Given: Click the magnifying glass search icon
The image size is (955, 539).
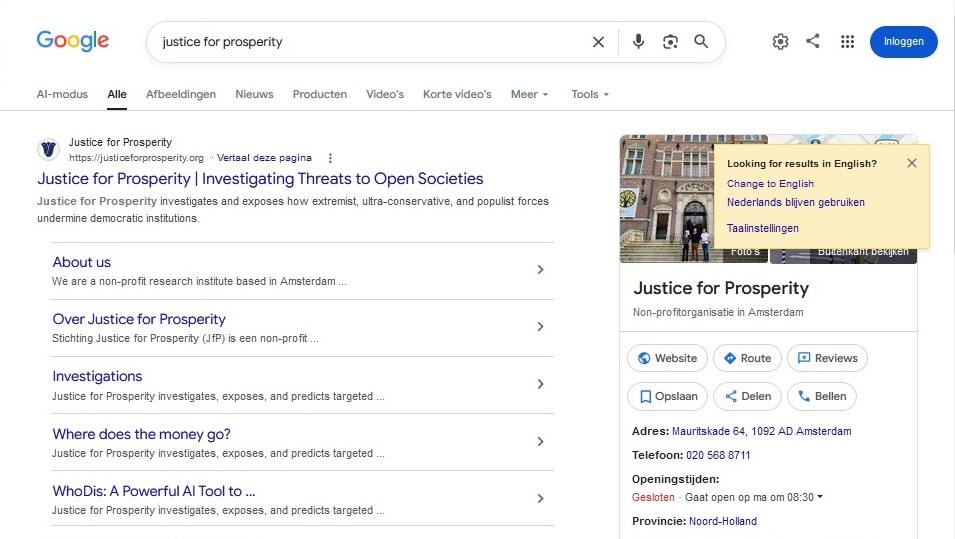Looking at the screenshot, I should point(701,41).
